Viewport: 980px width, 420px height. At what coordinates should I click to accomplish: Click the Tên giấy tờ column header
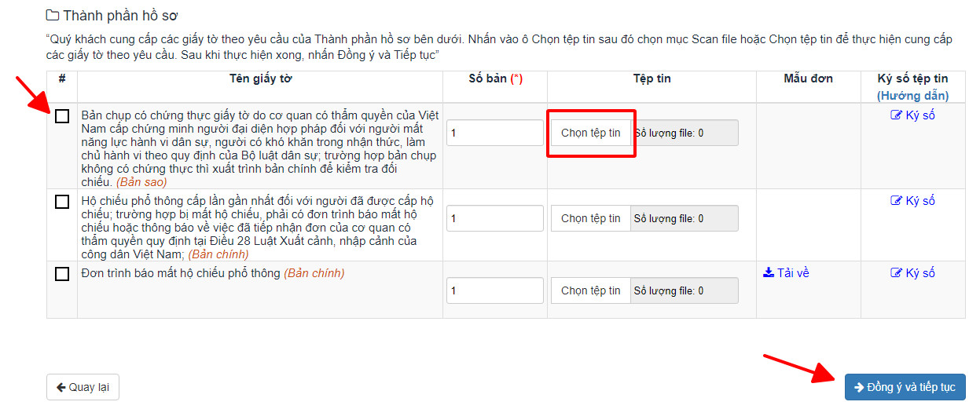(x=260, y=79)
